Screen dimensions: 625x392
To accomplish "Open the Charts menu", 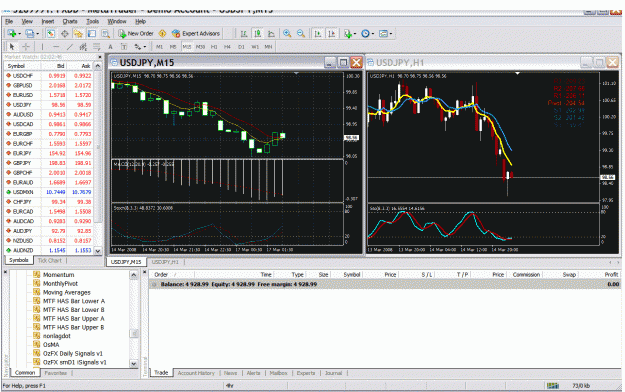I will pos(70,21).
